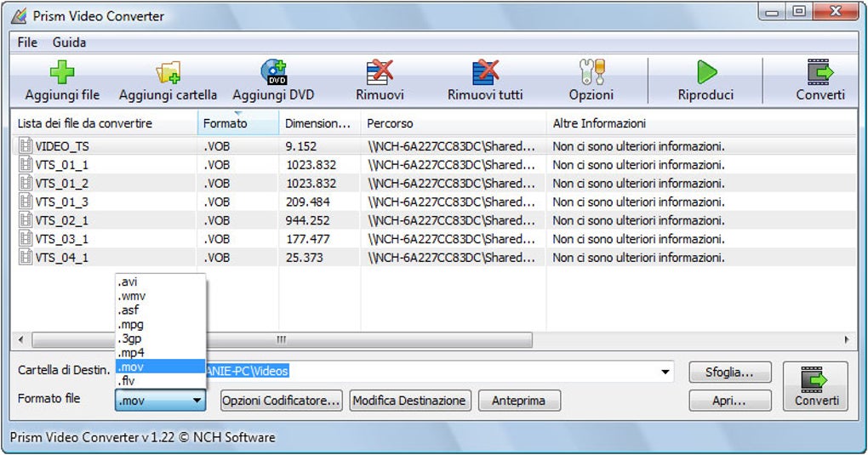Screen dimensions: 868x455
Task: Click the Converti icon in top toolbar
Action: point(820,72)
